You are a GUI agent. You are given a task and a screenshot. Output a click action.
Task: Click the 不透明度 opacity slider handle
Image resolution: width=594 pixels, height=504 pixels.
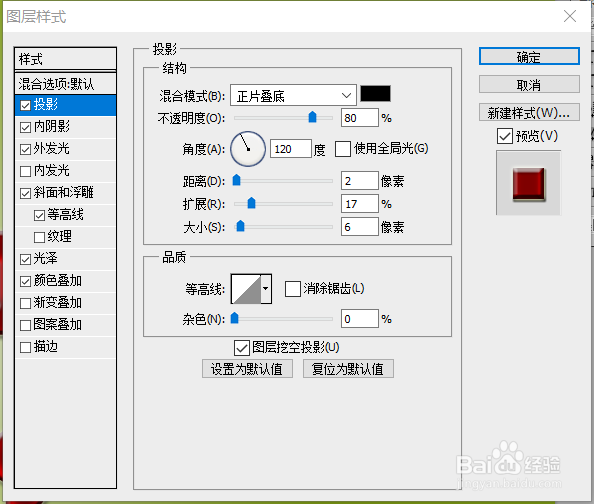[x=312, y=117]
